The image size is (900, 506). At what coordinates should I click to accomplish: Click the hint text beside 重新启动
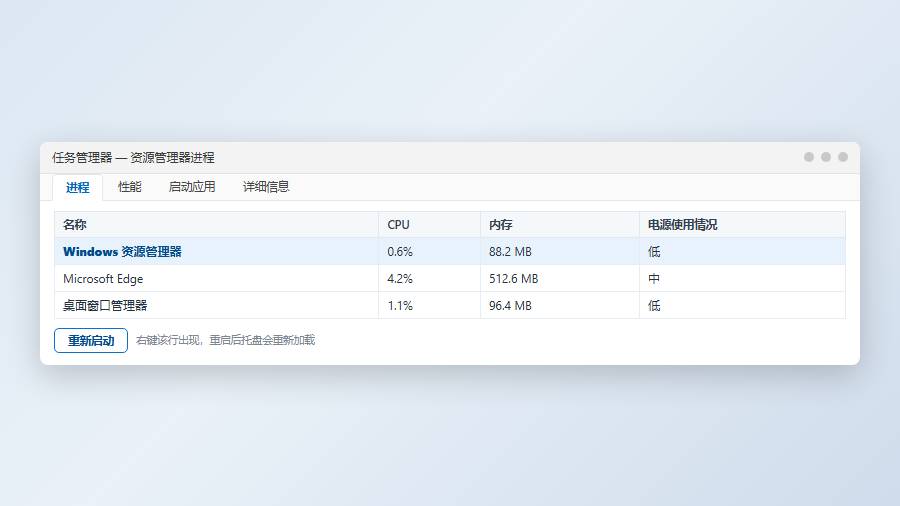(226, 340)
